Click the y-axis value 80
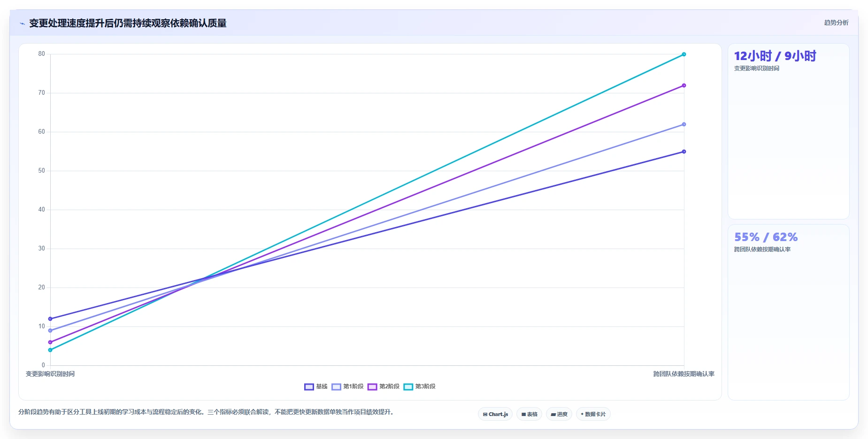The height and width of the screenshot is (439, 868). pyautogui.click(x=42, y=54)
